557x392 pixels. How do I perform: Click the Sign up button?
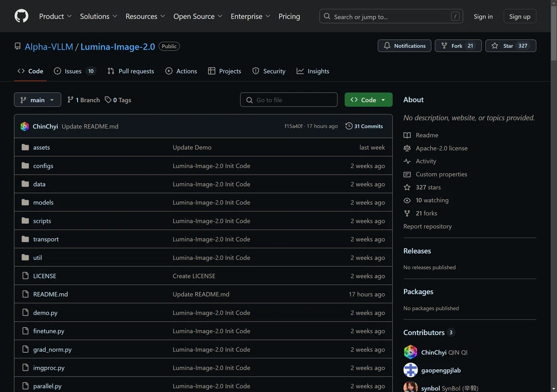point(520,16)
